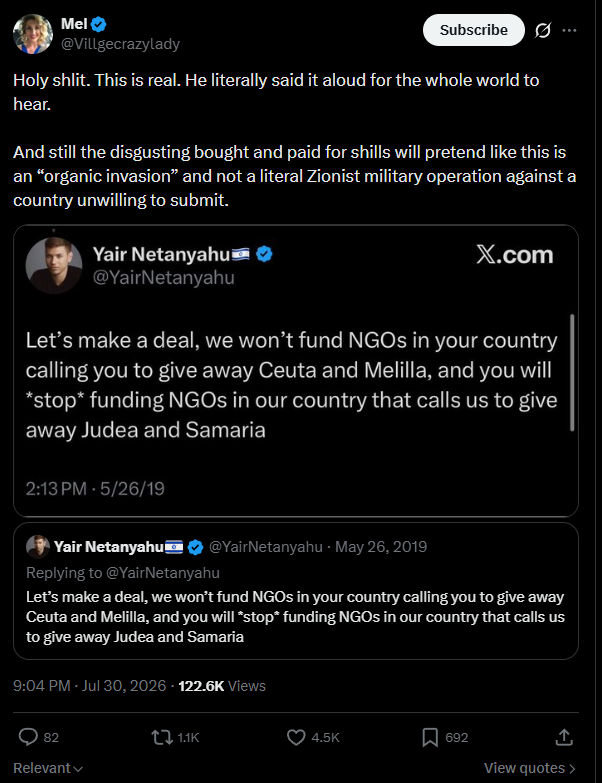
Task: Click Yair Netanyahu's small avatar in quote
Action: [x=37, y=547]
